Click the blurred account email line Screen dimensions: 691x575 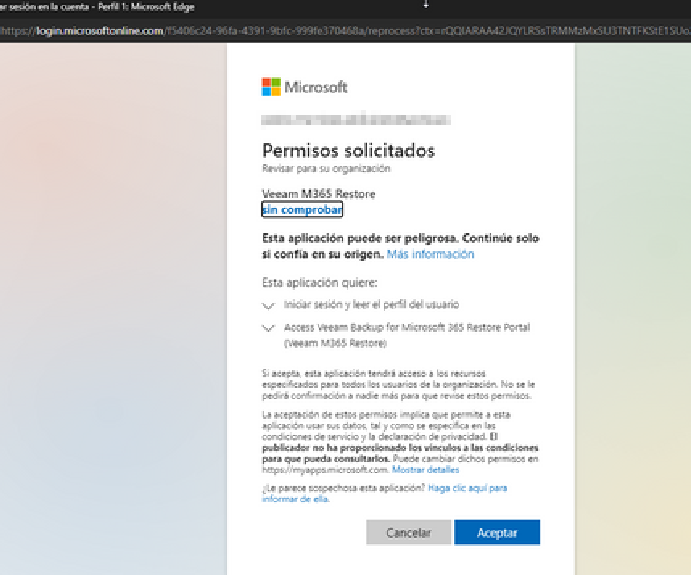tap(356, 119)
